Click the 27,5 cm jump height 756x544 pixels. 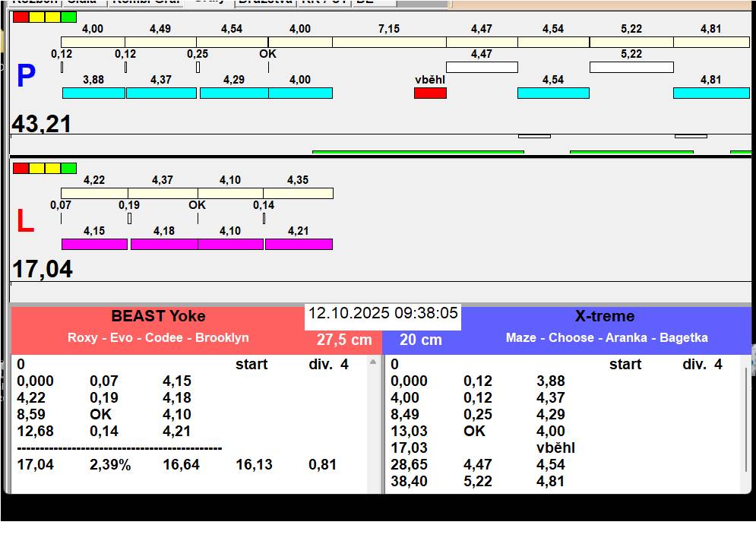pos(344,340)
